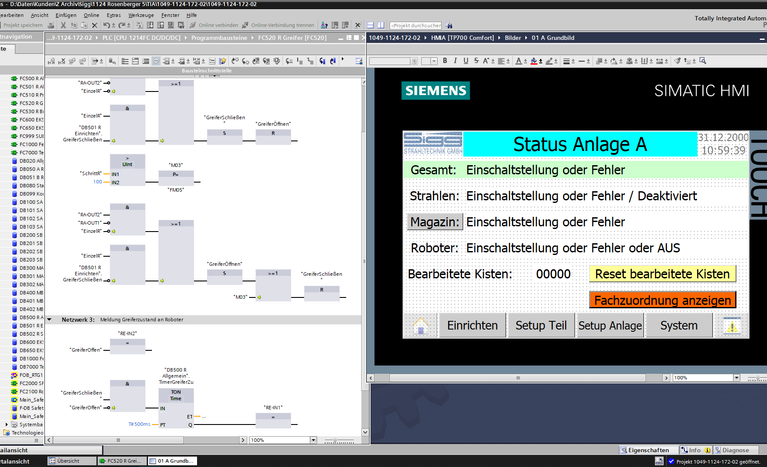The height and width of the screenshot is (467, 767).
Task: Click the Magazin: button on HMI screen
Action: tap(434, 222)
